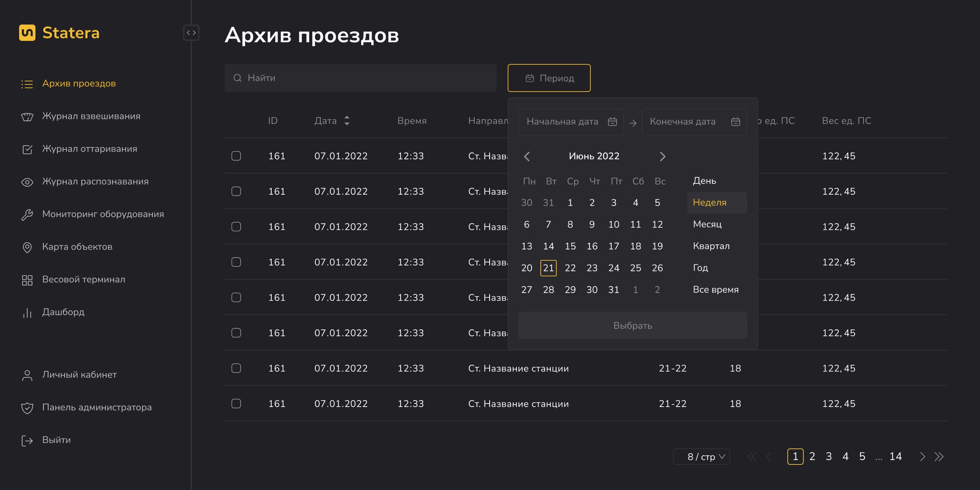
Task: Select Год preset
Action: (717, 268)
